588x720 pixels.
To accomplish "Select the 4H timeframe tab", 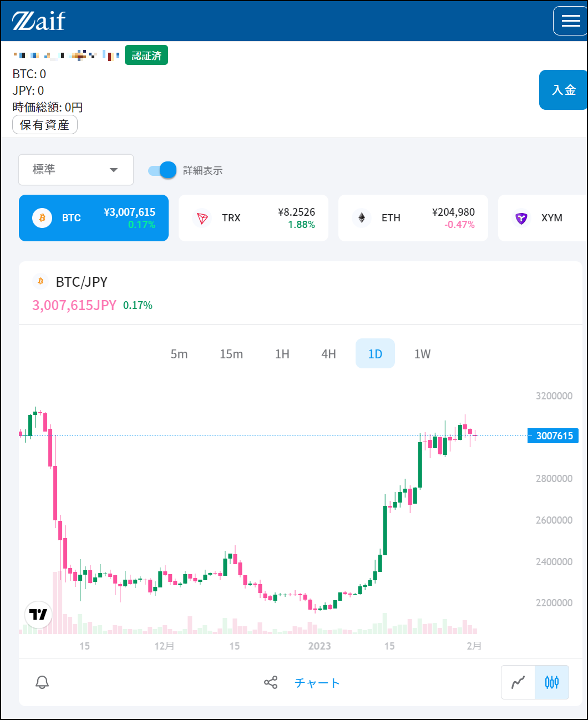I will 329,354.
